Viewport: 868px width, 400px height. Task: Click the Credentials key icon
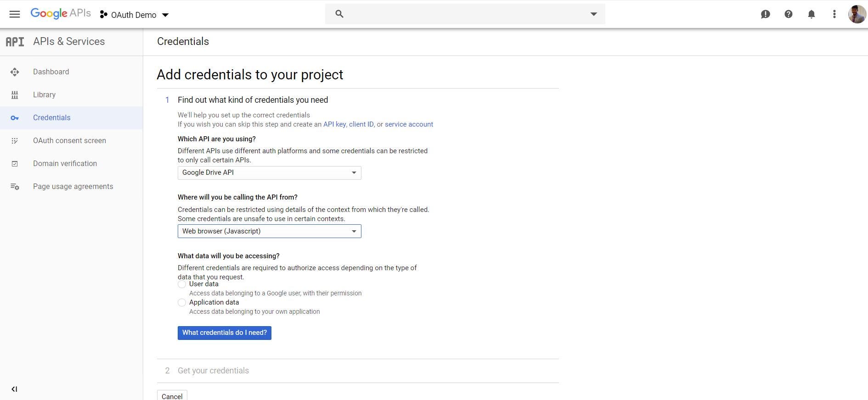coord(15,118)
